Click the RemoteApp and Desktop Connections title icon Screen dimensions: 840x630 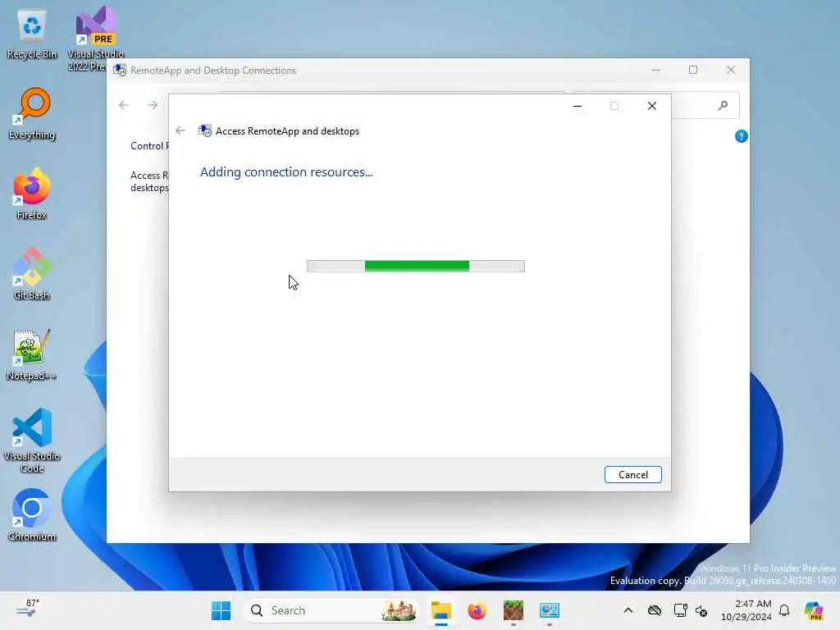coord(120,71)
